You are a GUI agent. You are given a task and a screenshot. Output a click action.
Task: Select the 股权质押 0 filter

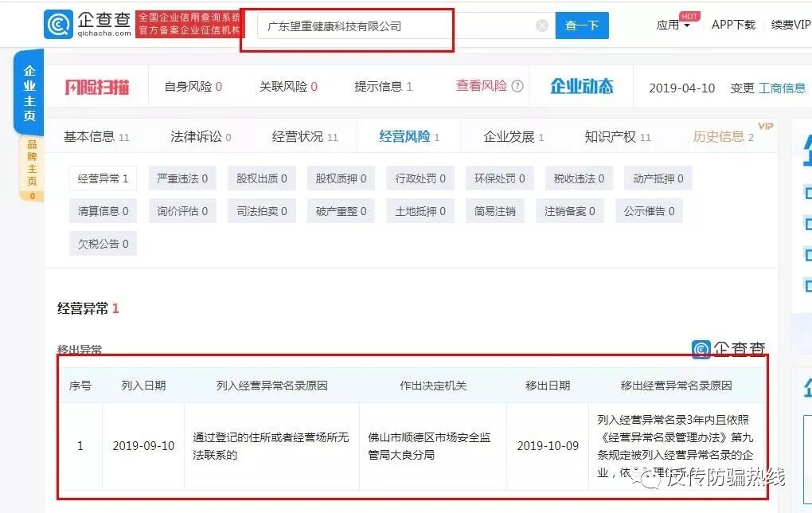(x=341, y=178)
